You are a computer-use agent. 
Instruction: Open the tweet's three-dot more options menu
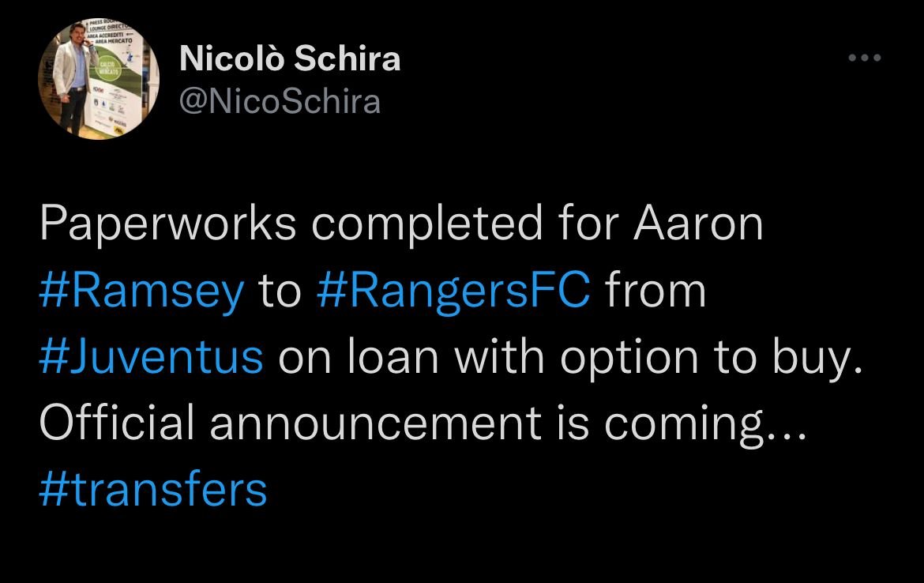[x=864, y=58]
